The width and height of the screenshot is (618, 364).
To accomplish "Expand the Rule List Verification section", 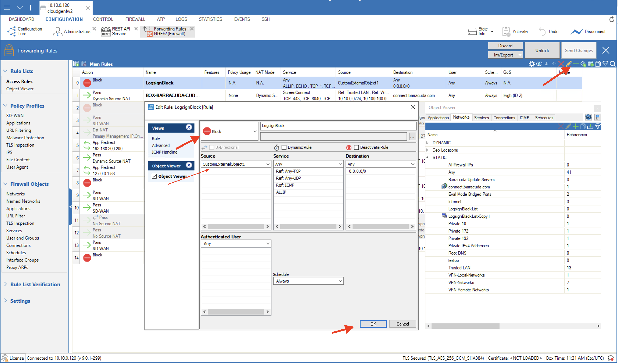I will [6, 284].
